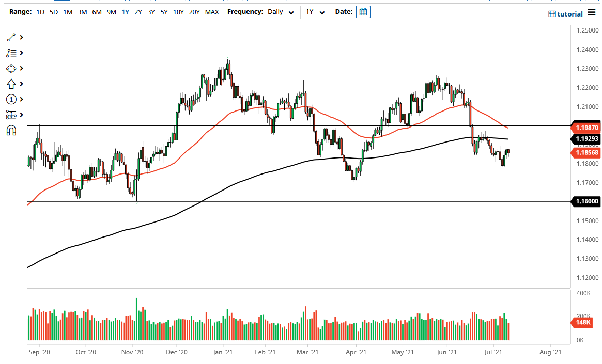Set range to 1D
Image resolution: width=602 pixels, height=364 pixels.
pos(40,12)
